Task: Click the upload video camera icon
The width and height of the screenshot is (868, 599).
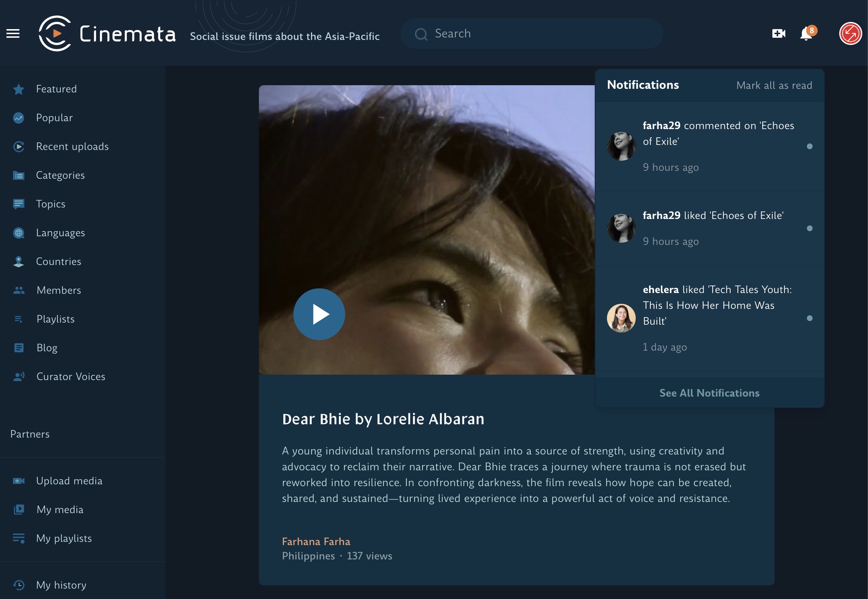Action: (778, 33)
